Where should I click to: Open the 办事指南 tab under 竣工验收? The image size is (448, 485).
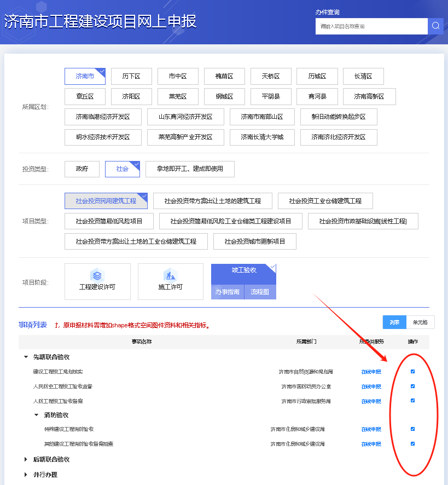click(227, 292)
